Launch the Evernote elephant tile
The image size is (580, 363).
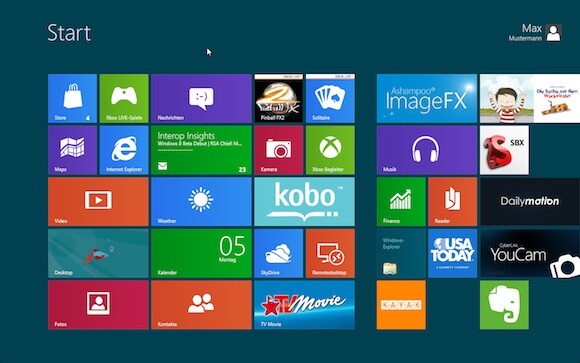504,305
